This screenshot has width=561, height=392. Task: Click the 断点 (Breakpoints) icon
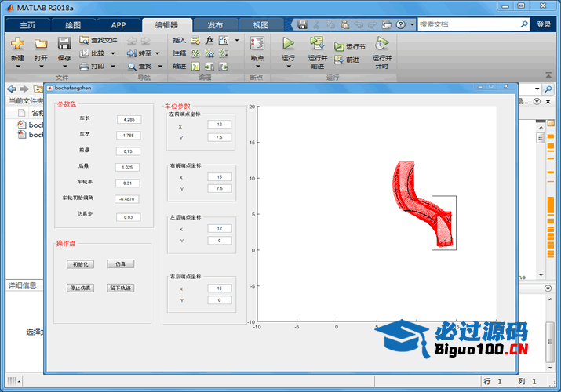tap(257, 44)
